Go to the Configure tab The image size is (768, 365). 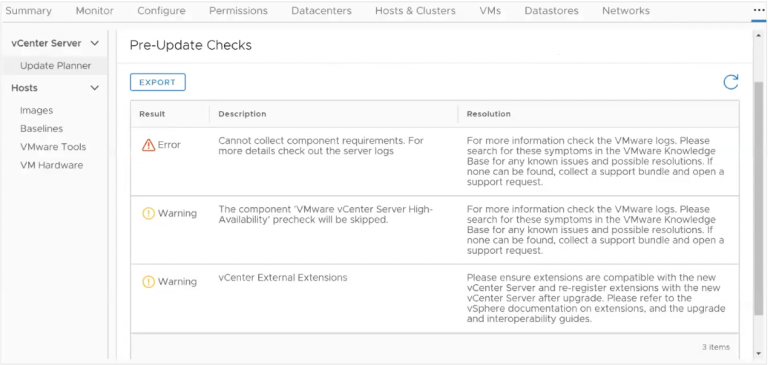pos(161,11)
